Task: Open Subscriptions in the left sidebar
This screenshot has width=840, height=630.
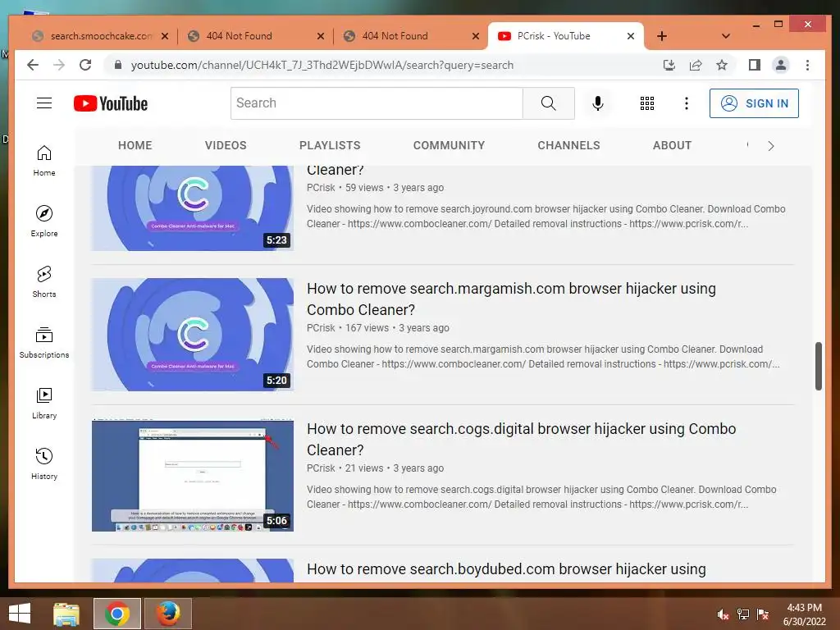Action: coord(44,343)
